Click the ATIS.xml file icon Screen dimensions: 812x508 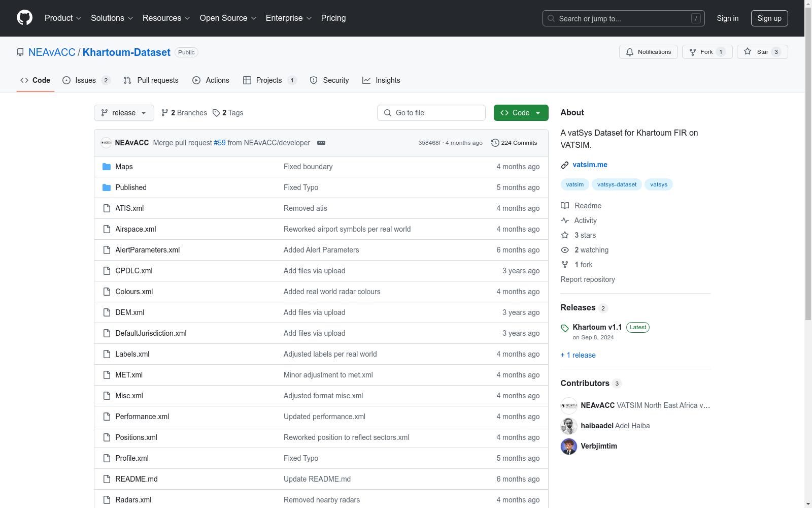107,208
